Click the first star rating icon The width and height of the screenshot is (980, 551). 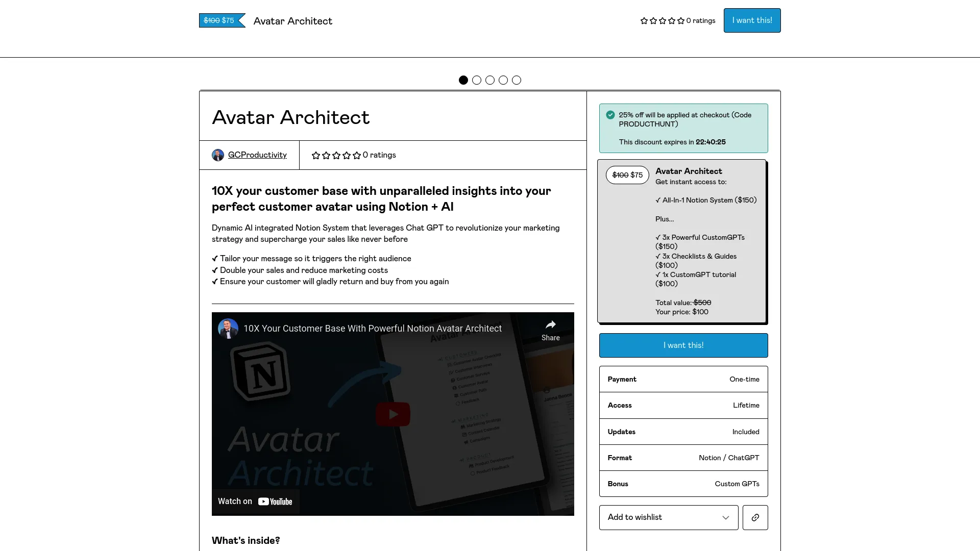[642, 20]
